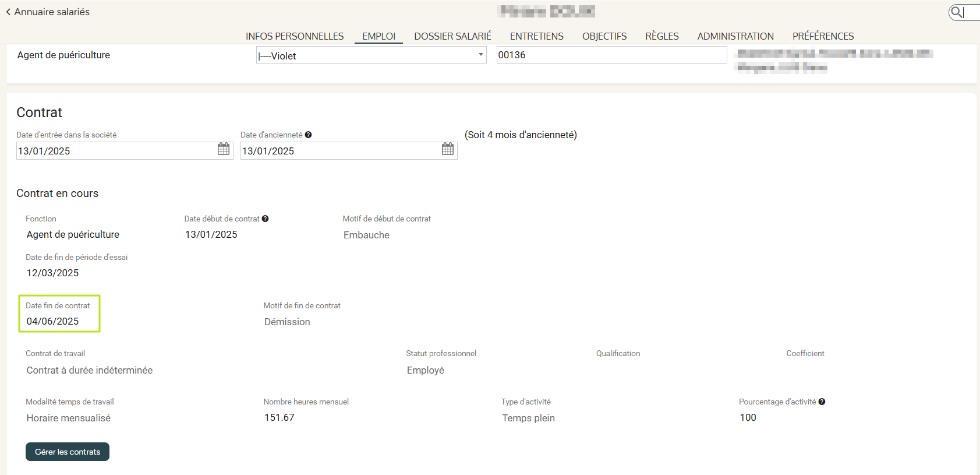Open calendar picker for Date d'ancienneté
The width and height of the screenshot is (980, 475).
coord(447,149)
